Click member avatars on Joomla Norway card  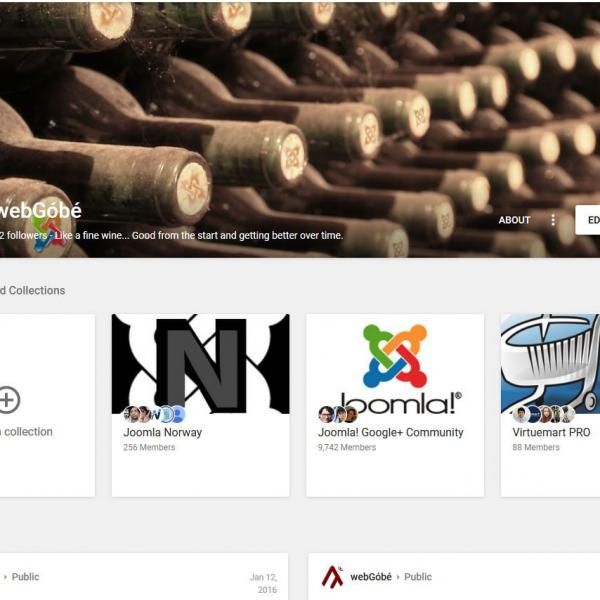(x=155, y=414)
